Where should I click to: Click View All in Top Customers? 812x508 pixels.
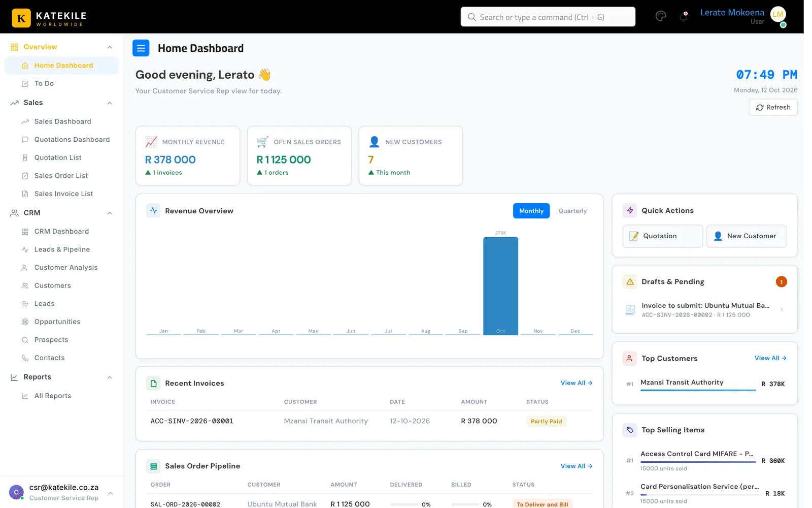pyautogui.click(x=770, y=358)
